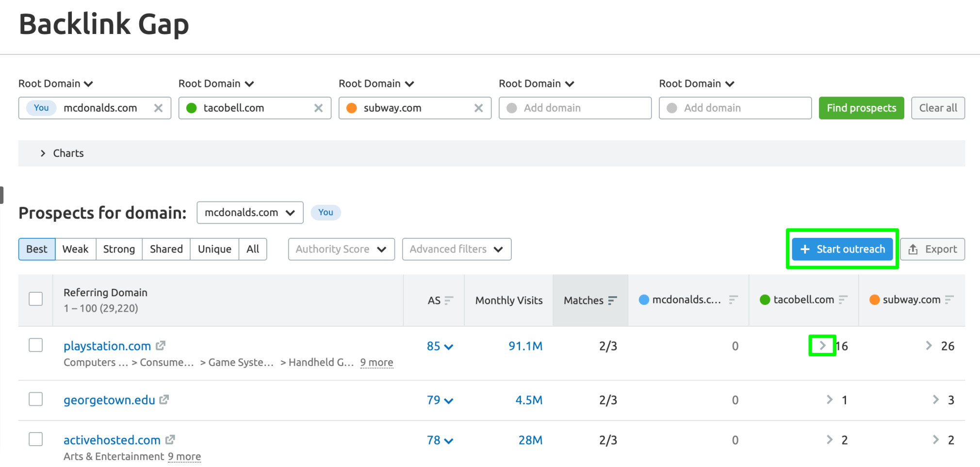Check the playstation.com row checkbox
Screen dimensions: 980x467
36,345
